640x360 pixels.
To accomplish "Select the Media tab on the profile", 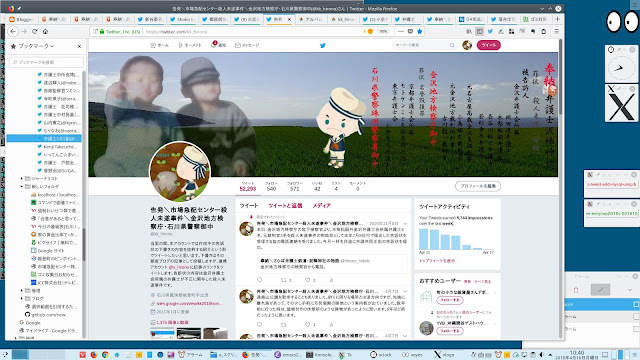I will click(x=322, y=206).
